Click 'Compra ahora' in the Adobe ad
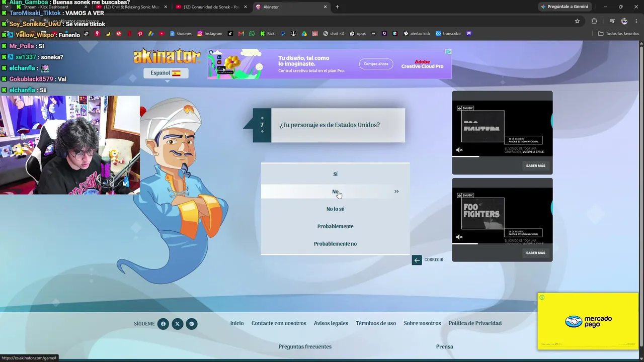Viewport: 644px width, 362px height. (376, 64)
